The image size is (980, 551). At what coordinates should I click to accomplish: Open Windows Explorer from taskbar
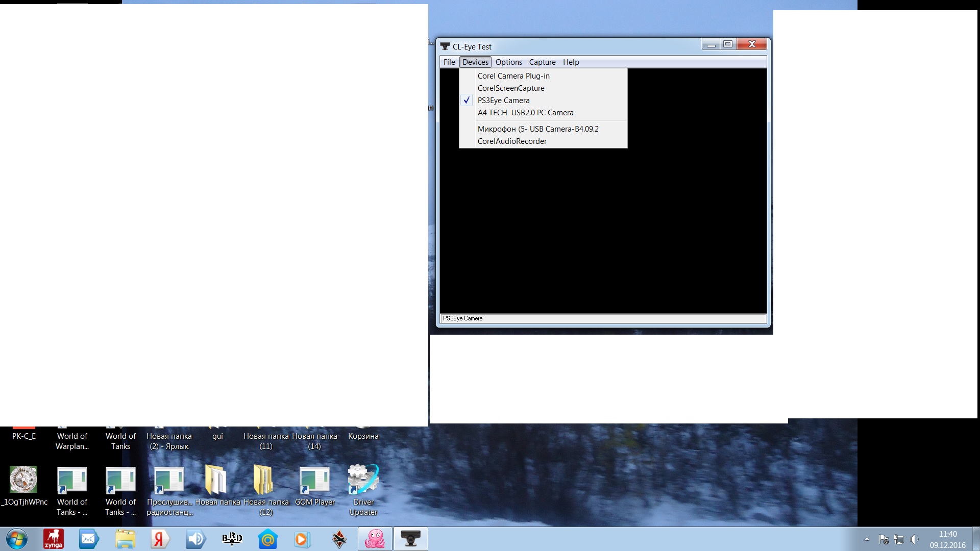click(125, 539)
